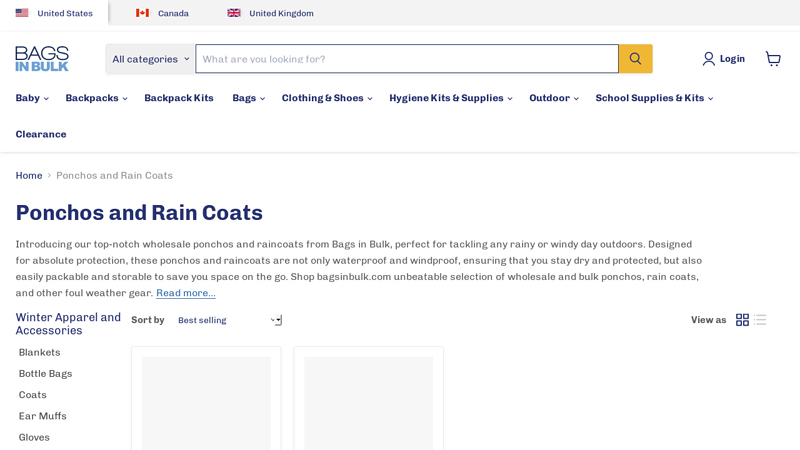Click the Canada flag icon
This screenshot has width=800, height=450.
[x=142, y=13]
